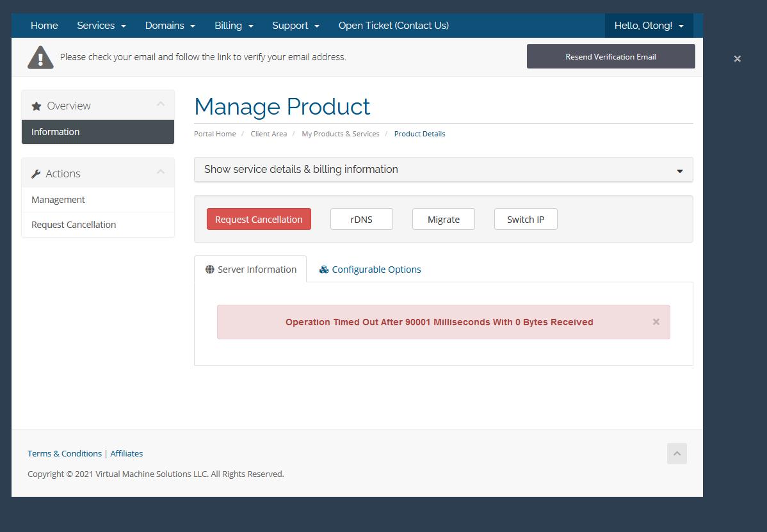This screenshot has height=532, width=767.
Task: Click the Product Details breadcrumb
Action: [x=420, y=134]
